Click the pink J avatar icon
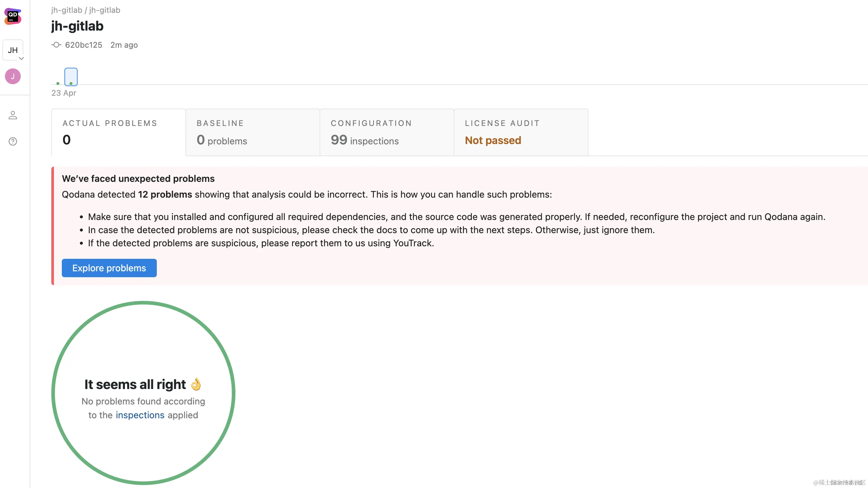The image size is (868, 488). pos(12,76)
